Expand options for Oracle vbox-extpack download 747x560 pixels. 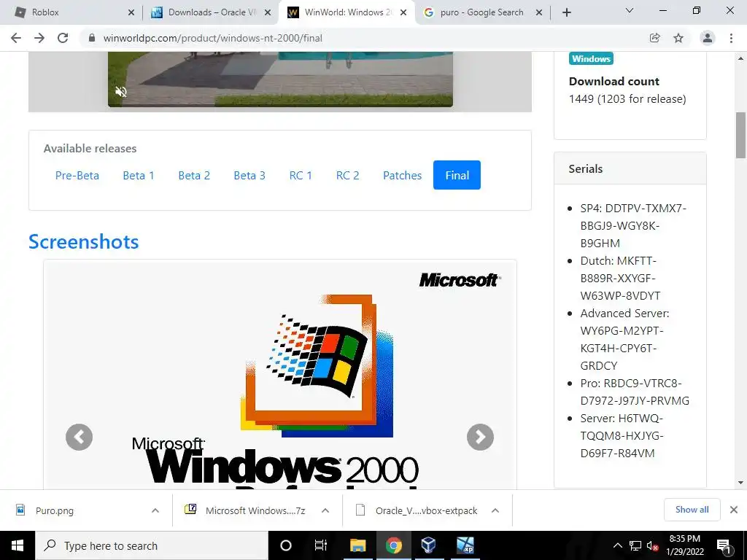click(x=495, y=510)
